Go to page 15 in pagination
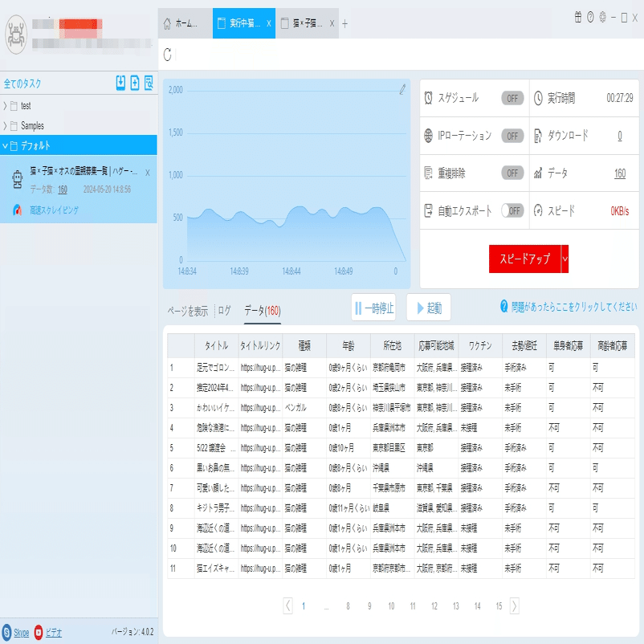The image size is (644, 644). click(x=499, y=605)
